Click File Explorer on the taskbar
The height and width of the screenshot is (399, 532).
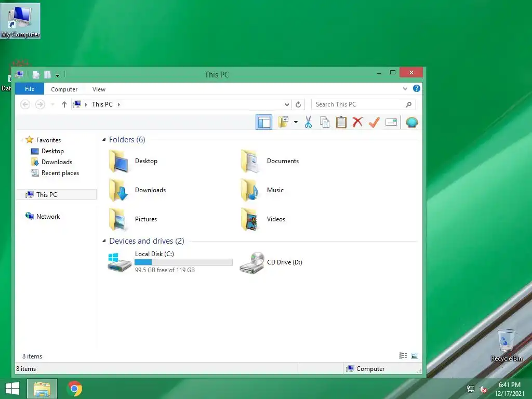pyautogui.click(x=42, y=389)
